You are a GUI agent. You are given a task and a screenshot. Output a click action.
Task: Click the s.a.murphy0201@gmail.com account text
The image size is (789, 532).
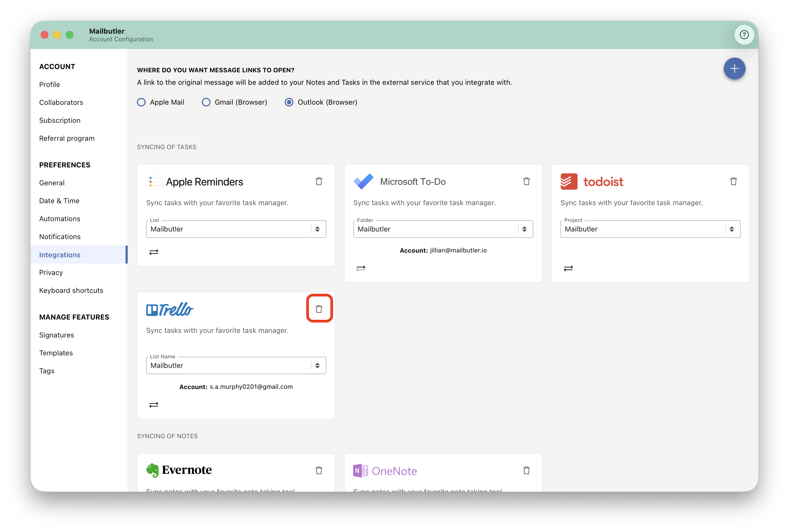[251, 387]
